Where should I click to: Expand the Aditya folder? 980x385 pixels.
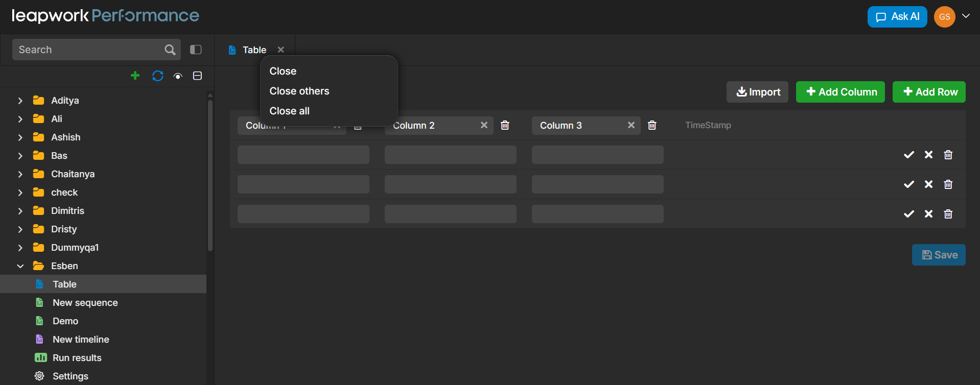(20, 101)
